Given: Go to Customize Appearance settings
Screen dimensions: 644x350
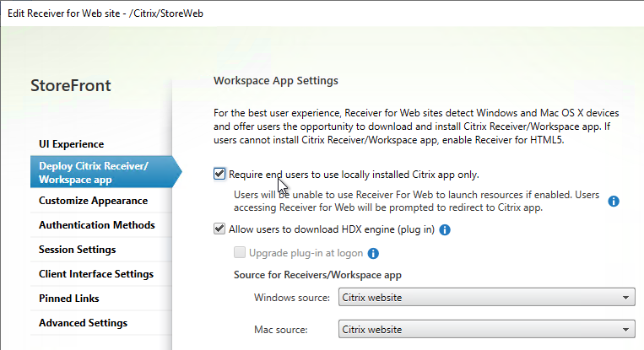Looking at the screenshot, I should click(x=93, y=201).
